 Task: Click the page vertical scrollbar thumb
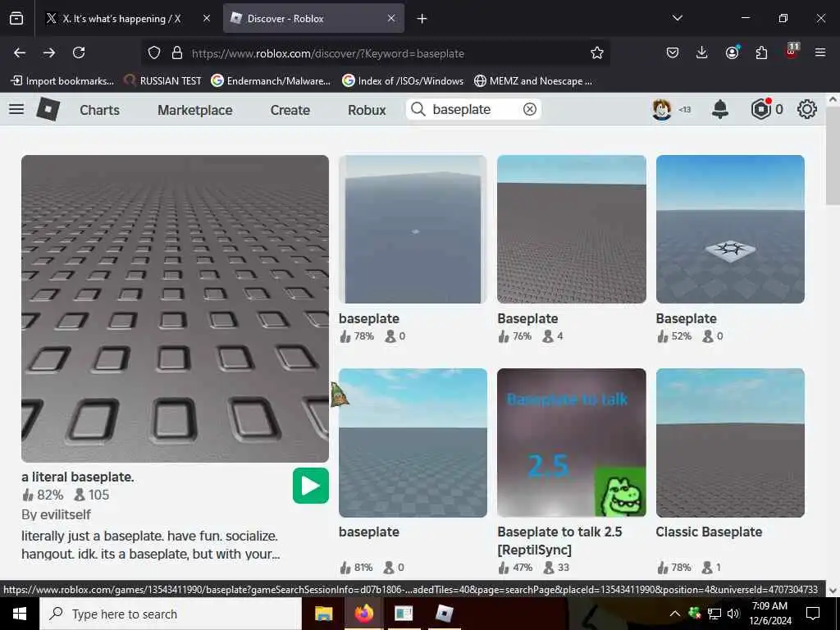[833, 155]
